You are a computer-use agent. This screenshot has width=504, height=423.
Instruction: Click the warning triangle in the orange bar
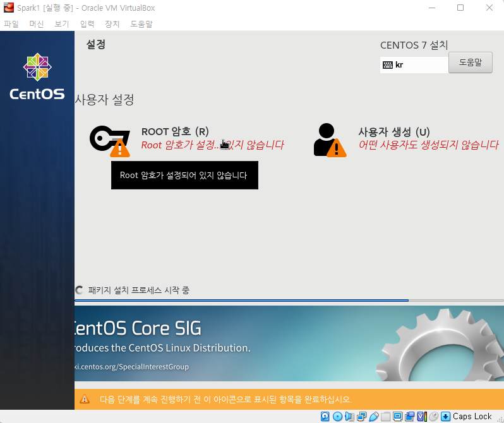(85, 399)
